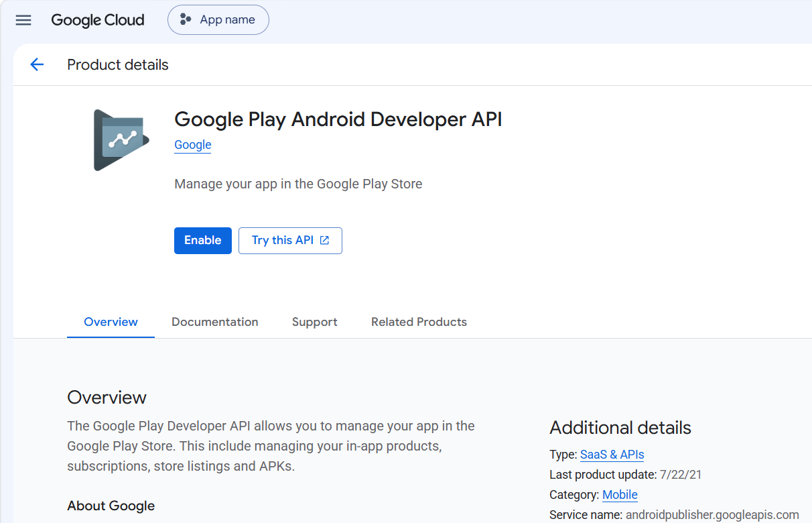The image size is (812, 523).
Task: Open the Mobile category link
Action: (620, 495)
